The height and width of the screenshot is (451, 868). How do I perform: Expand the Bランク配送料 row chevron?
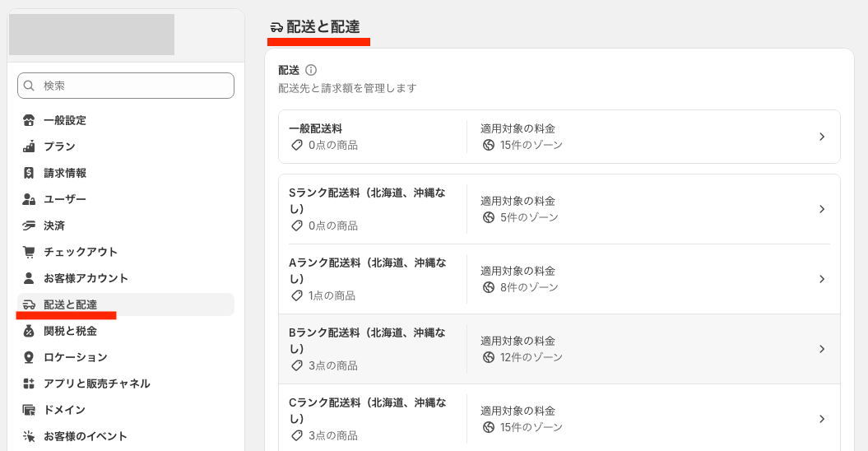click(821, 349)
